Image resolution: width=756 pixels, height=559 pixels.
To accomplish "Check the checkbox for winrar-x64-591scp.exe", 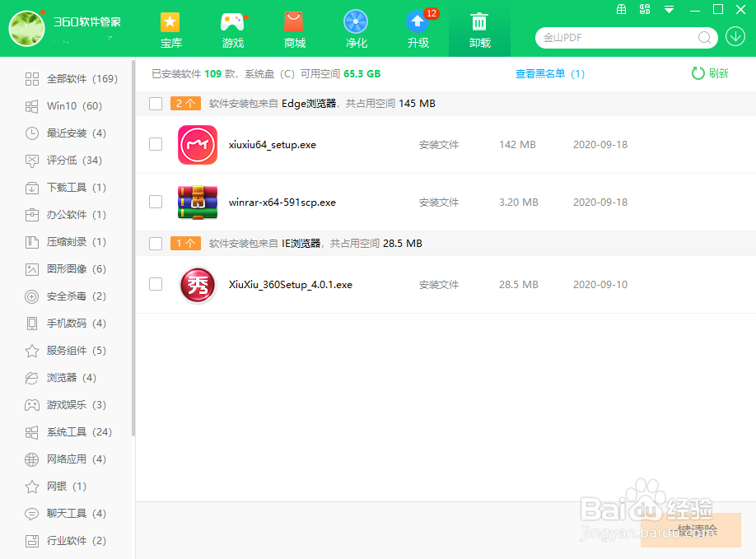I will 156,202.
